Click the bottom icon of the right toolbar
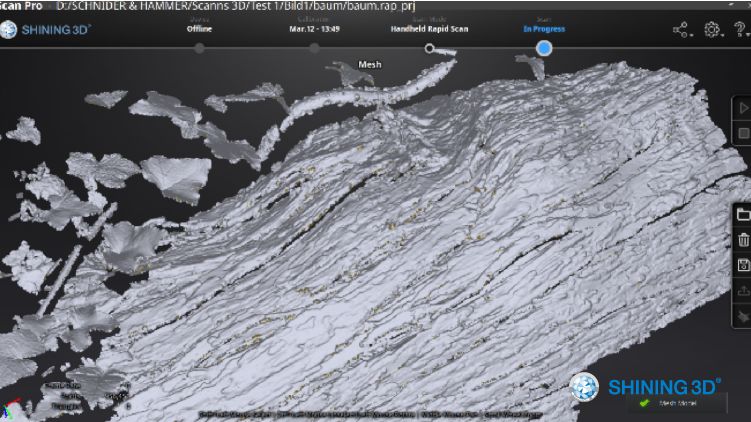 pos(743,316)
